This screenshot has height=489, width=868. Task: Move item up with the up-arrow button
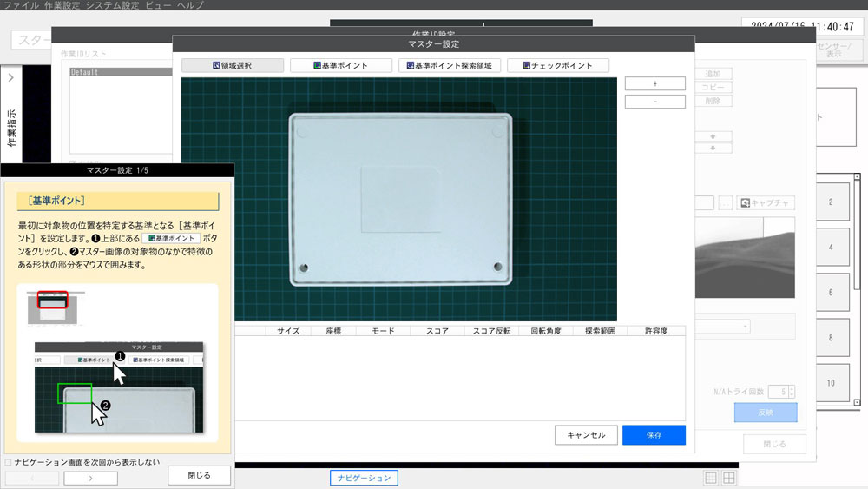pyautogui.click(x=713, y=136)
